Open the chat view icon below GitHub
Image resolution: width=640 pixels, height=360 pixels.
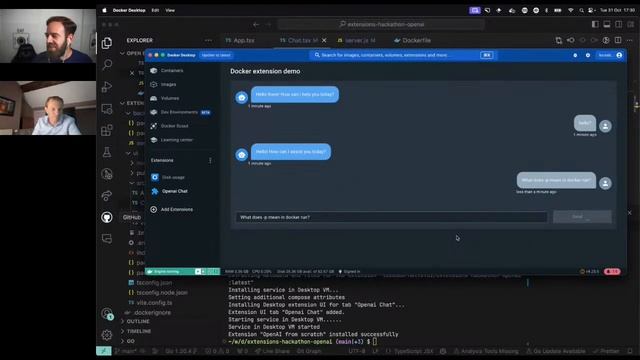click(x=107, y=238)
